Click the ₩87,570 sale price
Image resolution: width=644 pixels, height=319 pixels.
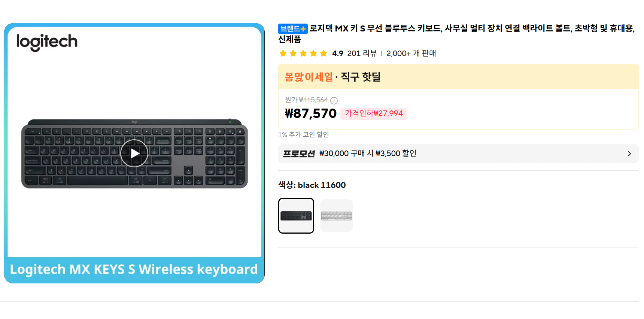click(311, 113)
